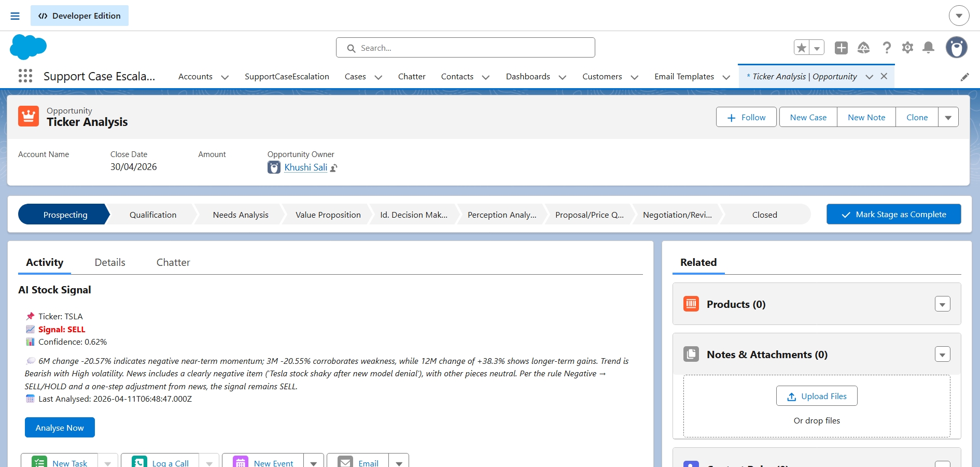
Task: Click the pencil edit navigation icon
Action: pyautogui.click(x=964, y=77)
